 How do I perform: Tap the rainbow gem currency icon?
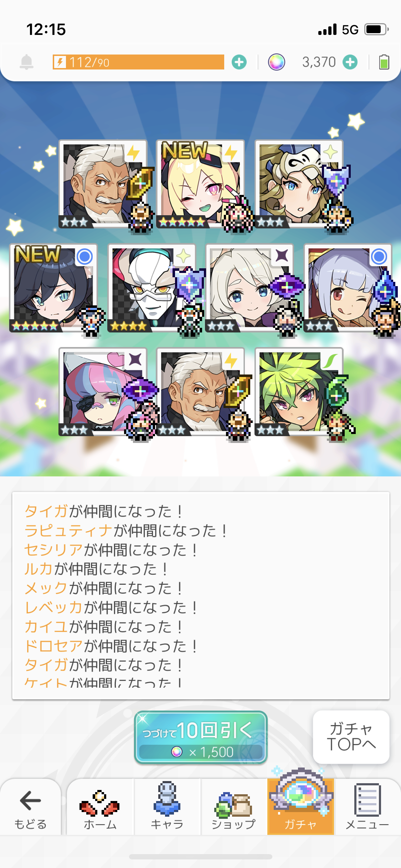point(277,62)
